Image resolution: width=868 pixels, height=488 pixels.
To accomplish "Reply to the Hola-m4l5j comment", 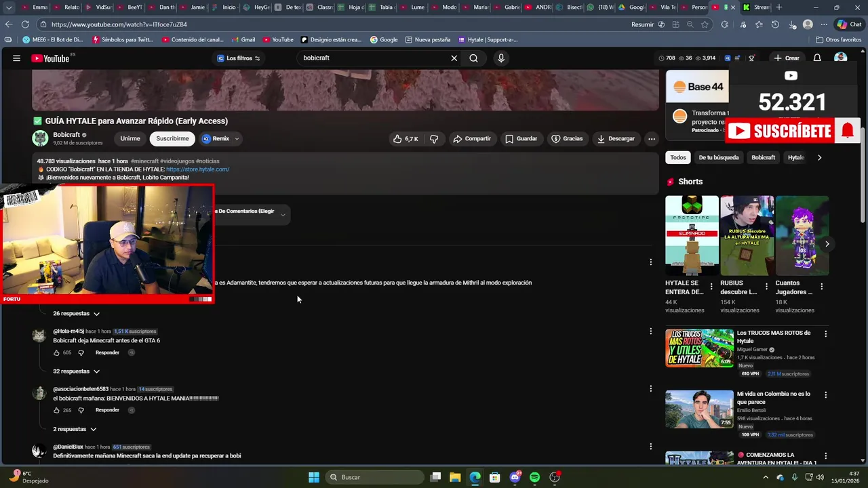I will click(x=107, y=353).
